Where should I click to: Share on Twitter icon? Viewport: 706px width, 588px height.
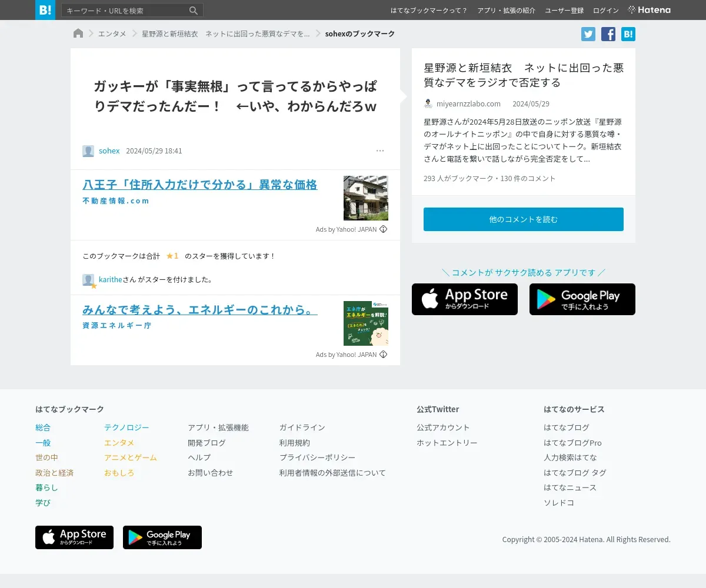pos(588,34)
